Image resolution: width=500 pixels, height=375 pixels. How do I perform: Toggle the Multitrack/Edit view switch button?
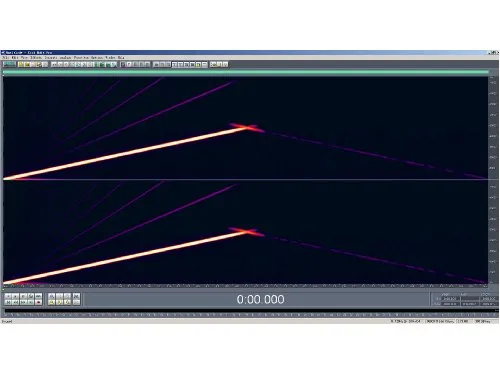9,64
